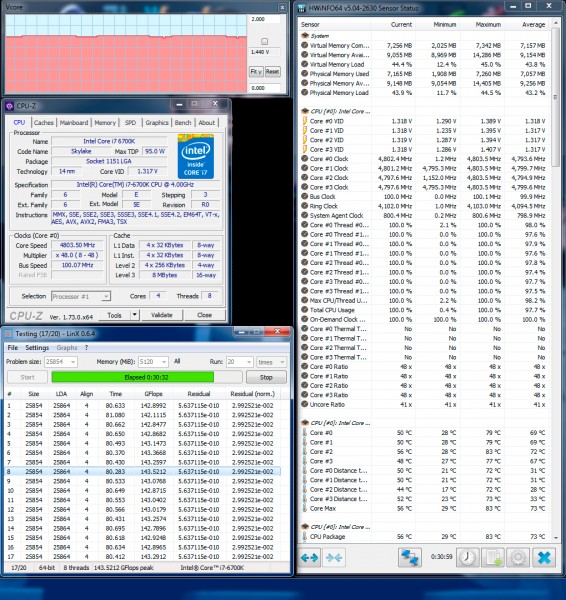This screenshot has width=566, height=600.
Task: Click the Close button in CPU-Z
Action: click(x=204, y=315)
